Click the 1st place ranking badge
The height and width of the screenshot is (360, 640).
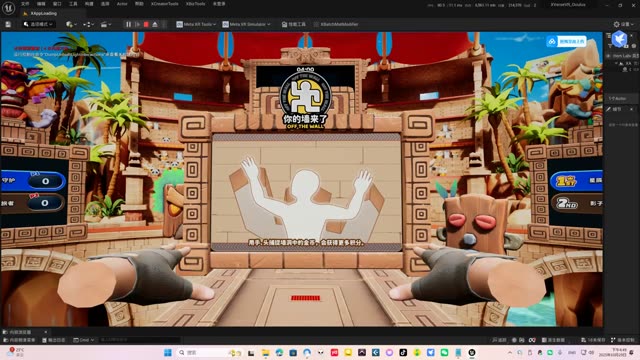[x=567, y=181]
